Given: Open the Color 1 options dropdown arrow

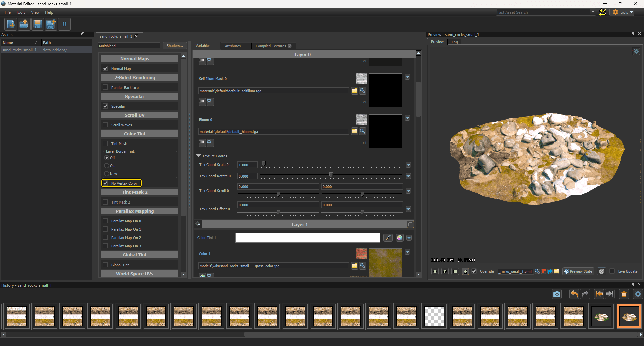Looking at the screenshot, I should click(x=407, y=252).
